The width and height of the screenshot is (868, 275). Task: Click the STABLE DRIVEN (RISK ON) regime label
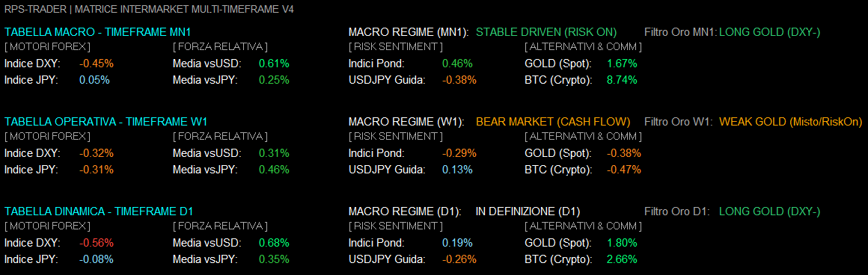coord(545,32)
